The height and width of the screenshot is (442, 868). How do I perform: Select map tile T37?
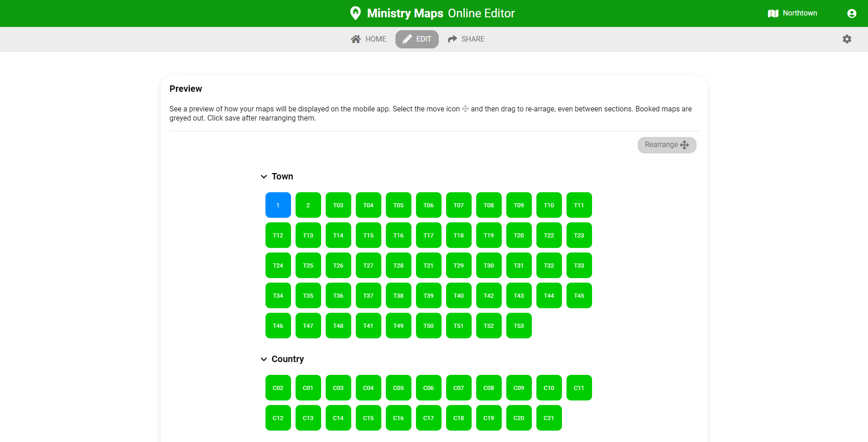[x=369, y=295]
